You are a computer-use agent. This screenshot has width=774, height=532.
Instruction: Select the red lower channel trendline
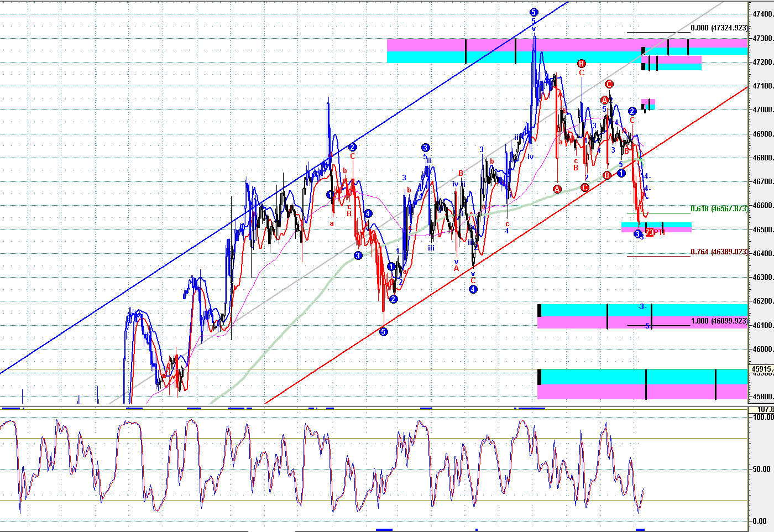click(x=506, y=246)
